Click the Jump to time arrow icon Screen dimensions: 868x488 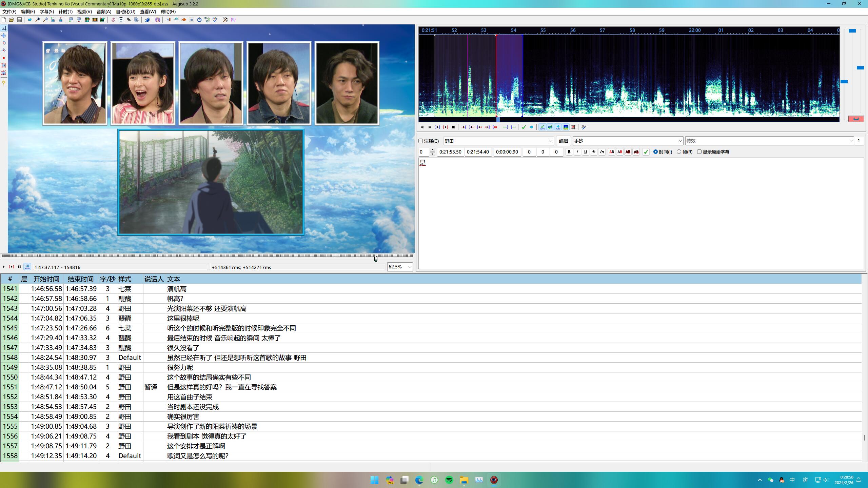(x=30, y=20)
